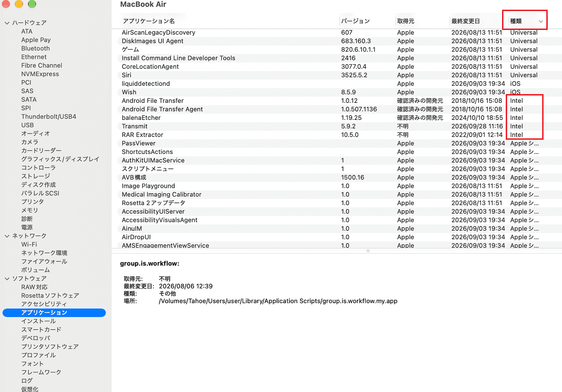Screen dimensions: 562x392
Task: Select Wi-Fi under ネットワーク
Action: (x=29, y=244)
